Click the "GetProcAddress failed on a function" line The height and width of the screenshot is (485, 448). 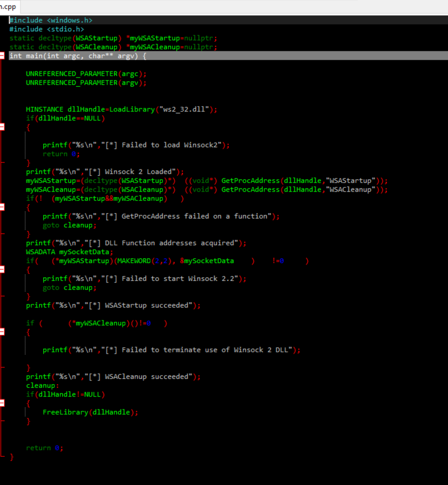(161, 217)
